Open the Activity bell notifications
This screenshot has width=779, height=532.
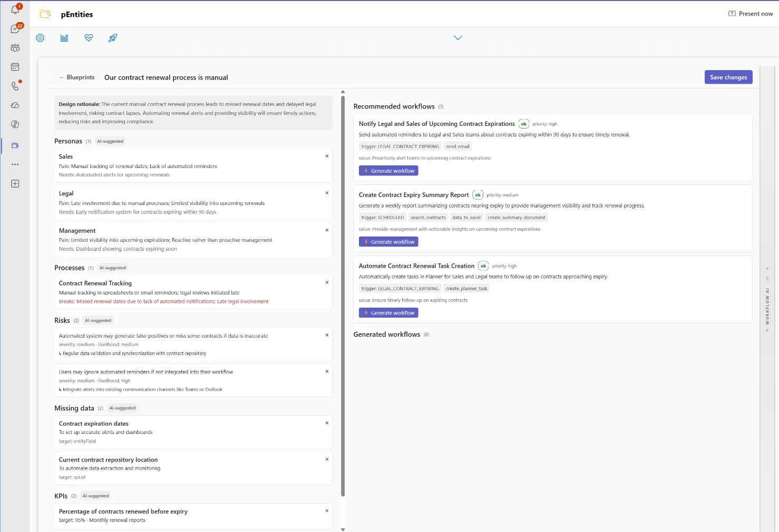(x=15, y=9)
